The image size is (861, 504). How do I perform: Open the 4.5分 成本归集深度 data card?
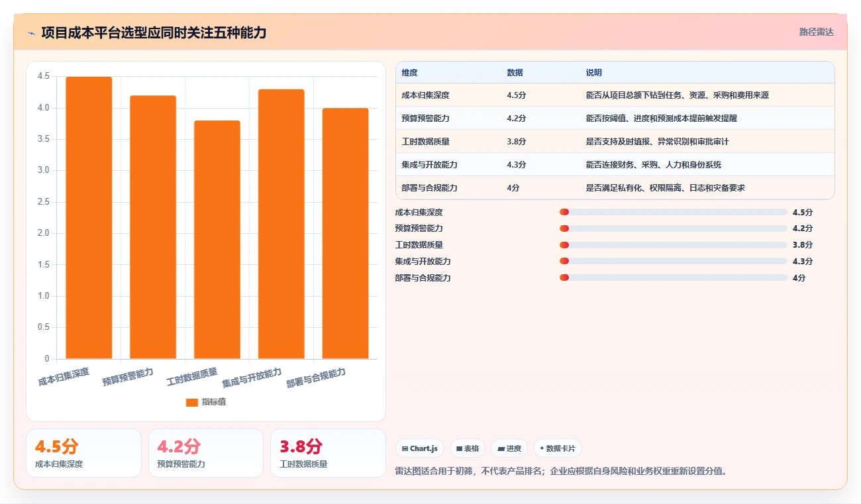pos(83,453)
